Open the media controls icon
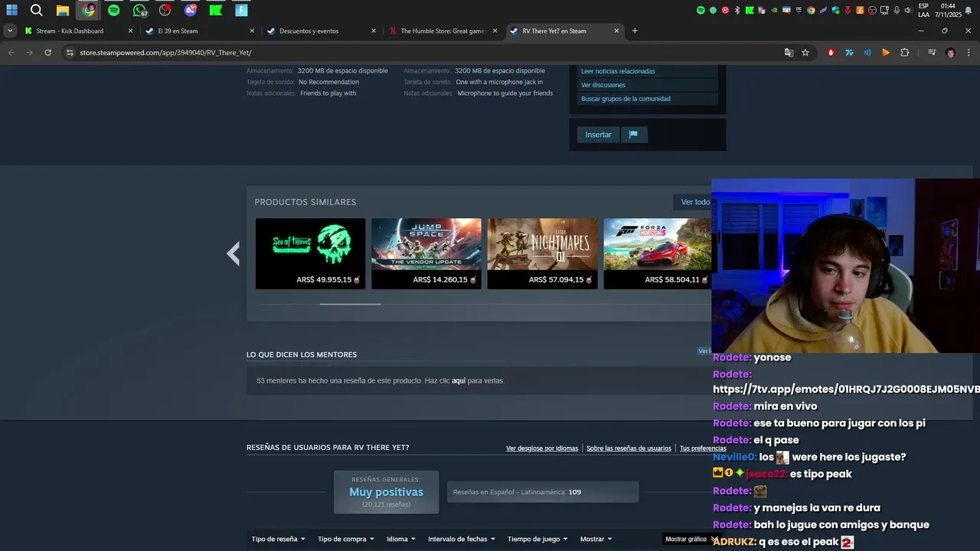This screenshot has width=980, height=551. click(932, 53)
